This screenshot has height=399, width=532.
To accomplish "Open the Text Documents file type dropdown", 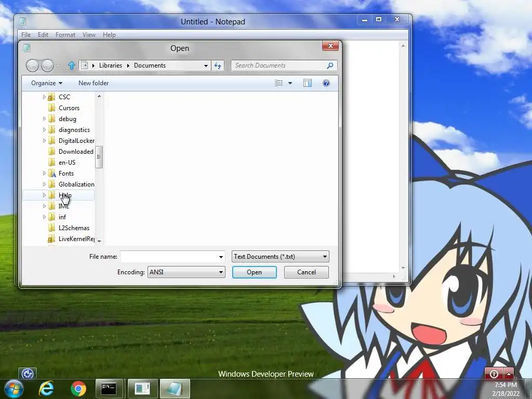I will pos(280,257).
